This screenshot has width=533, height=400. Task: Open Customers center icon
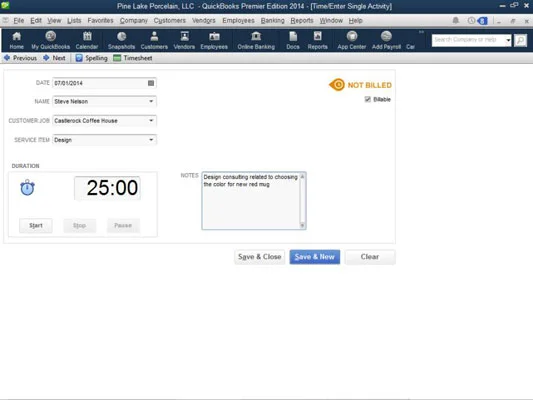pos(154,40)
